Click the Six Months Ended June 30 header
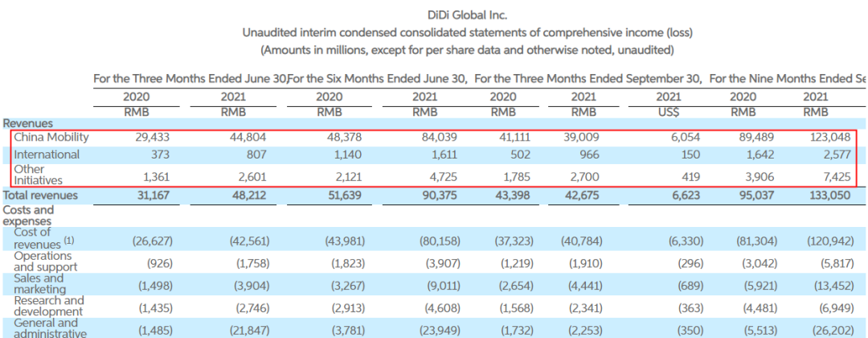868x338 pixels. 379,79
